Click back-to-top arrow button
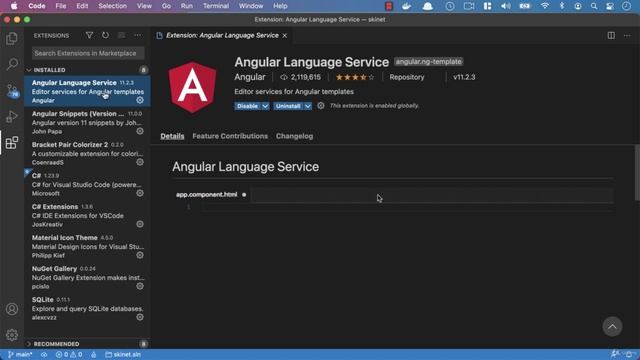This screenshot has width=640, height=360. click(612, 327)
